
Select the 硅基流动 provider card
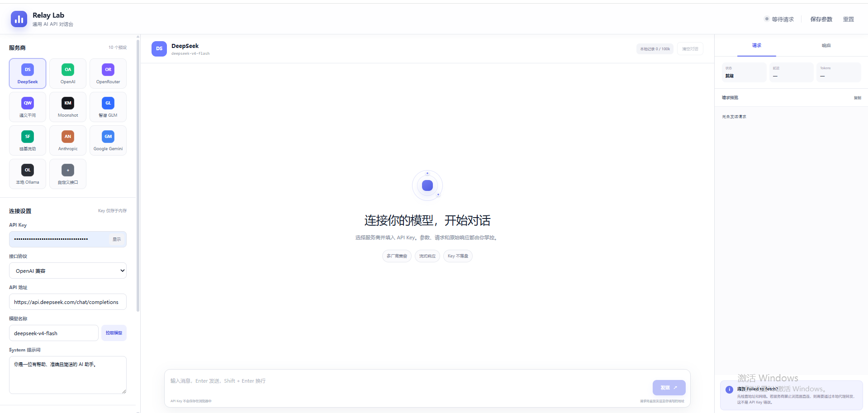pos(28,140)
